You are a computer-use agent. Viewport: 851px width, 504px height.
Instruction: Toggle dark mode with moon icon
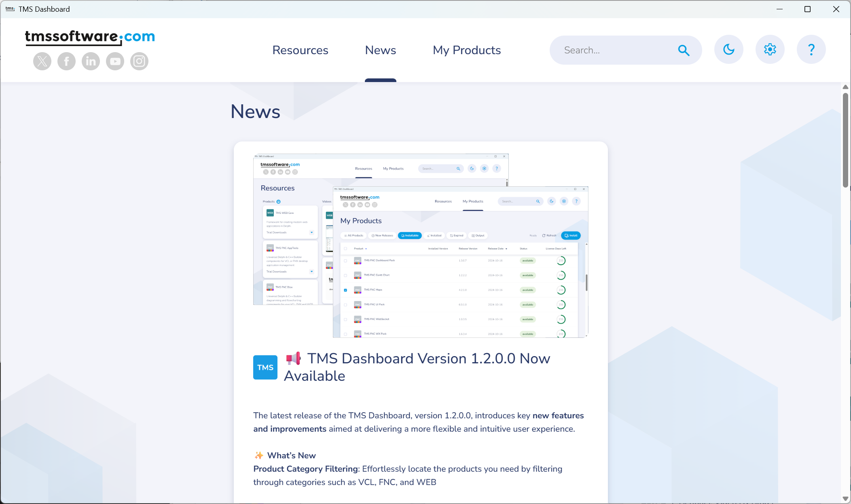pyautogui.click(x=728, y=49)
